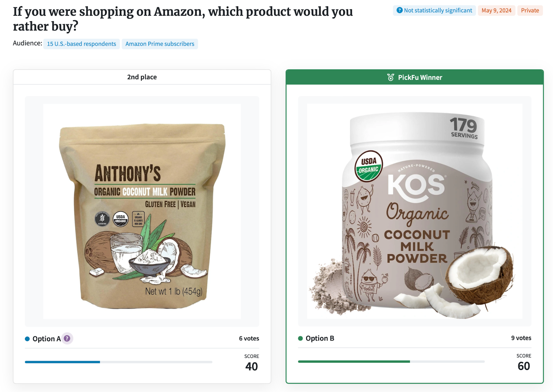The width and height of the screenshot is (553, 392).
Task: Click the USDA Organic seal on KOS jar
Action: pos(368,166)
